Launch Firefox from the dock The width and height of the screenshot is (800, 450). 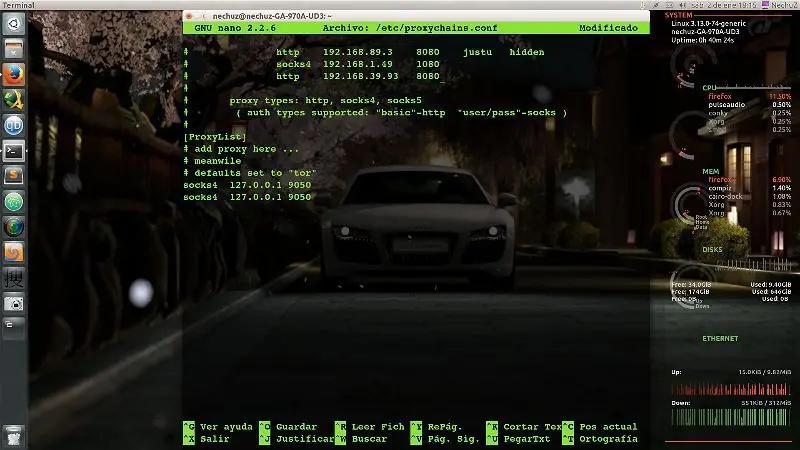click(x=14, y=75)
